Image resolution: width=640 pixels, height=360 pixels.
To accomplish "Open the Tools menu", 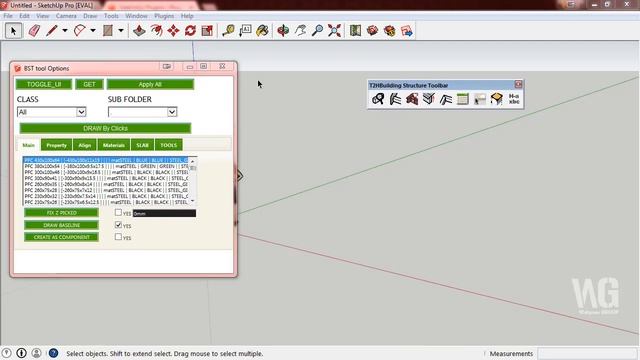I will click(x=111, y=16).
